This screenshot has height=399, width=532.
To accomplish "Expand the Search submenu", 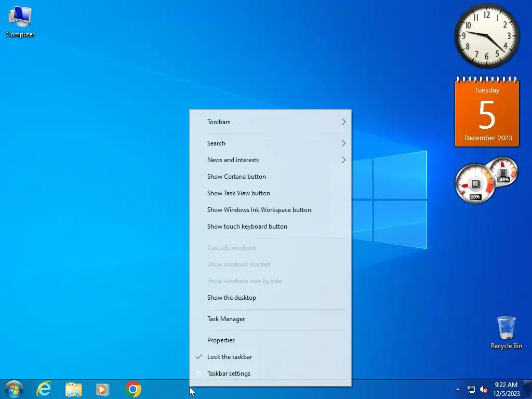I will (270, 143).
